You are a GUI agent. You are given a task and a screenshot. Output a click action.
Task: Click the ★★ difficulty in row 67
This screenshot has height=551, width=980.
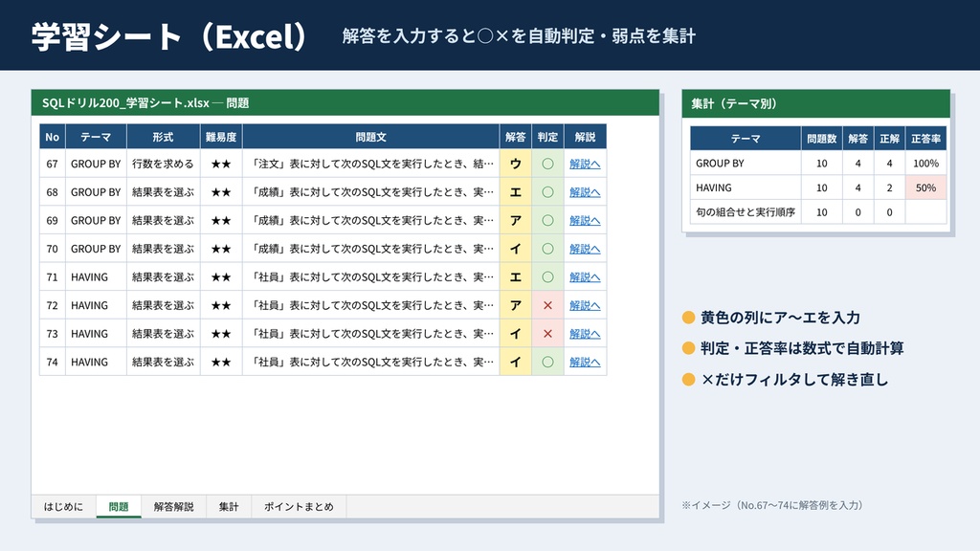pyautogui.click(x=221, y=164)
